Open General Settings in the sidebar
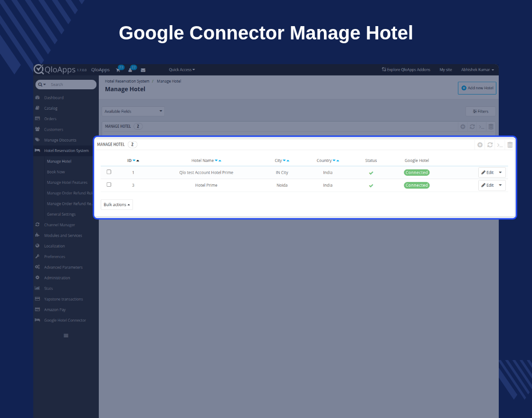Image resolution: width=532 pixels, height=418 pixels. pos(61,214)
